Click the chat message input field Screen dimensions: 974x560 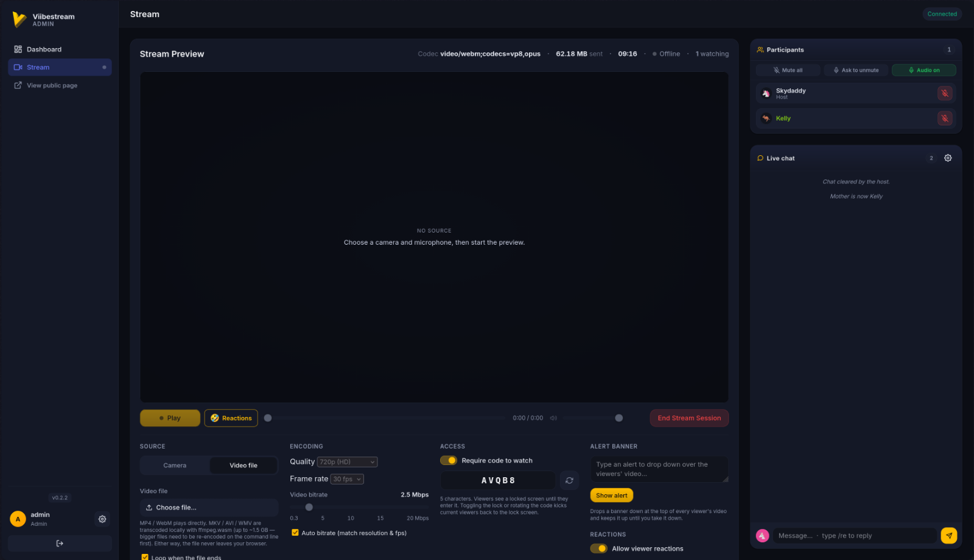point(855,536)
